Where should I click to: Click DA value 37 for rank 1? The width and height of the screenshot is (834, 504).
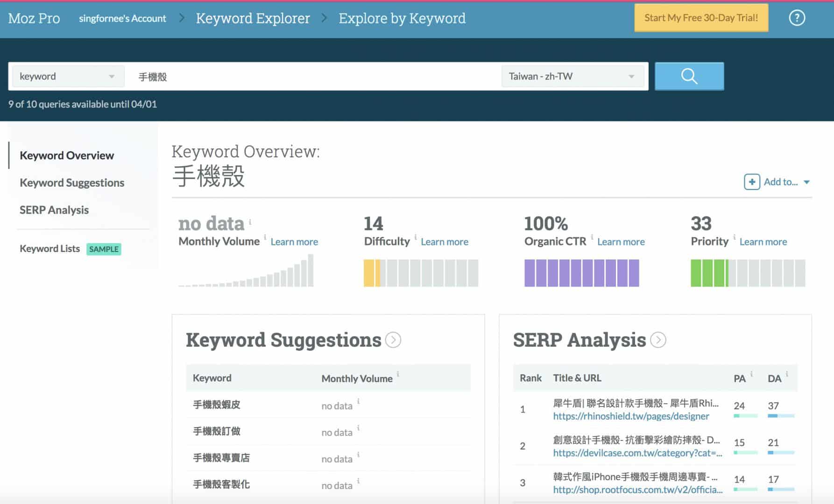(773, 406)
